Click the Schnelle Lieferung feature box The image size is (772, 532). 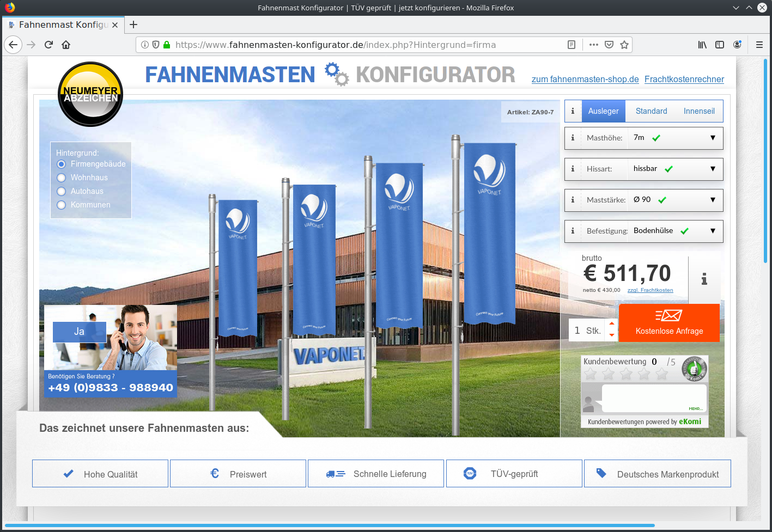(x=376, y=474)
